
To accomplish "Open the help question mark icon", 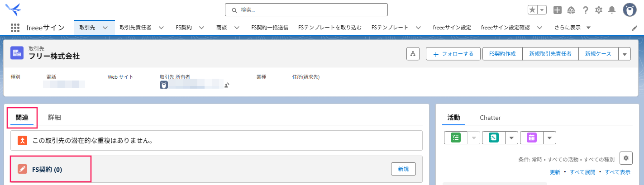I will pyautogui.click(x=586, y=10).
